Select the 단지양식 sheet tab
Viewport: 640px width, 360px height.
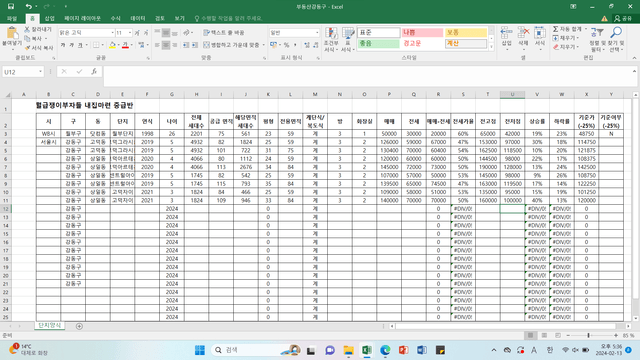[x=49, y=325]
